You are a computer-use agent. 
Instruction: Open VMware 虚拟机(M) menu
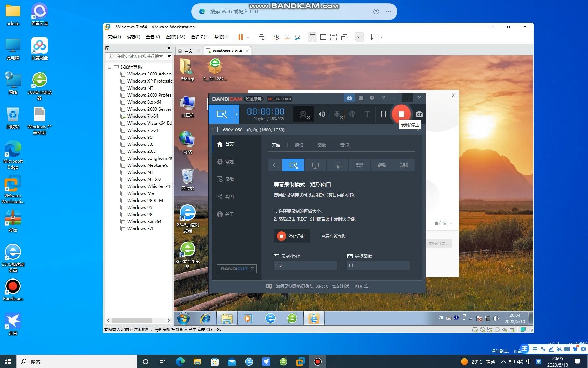(x=175, y=37)
